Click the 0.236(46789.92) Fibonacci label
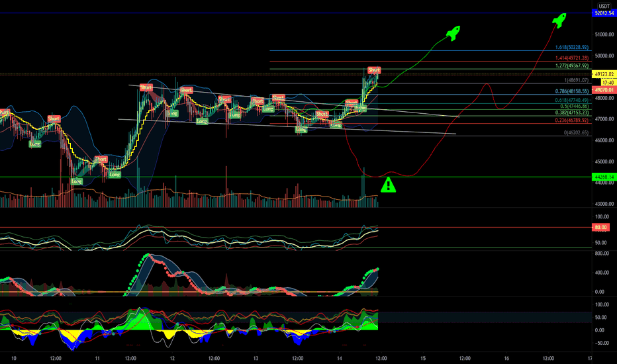Image resolution: width=617 pixels, height=364 pixels. [x=572, y=120]
